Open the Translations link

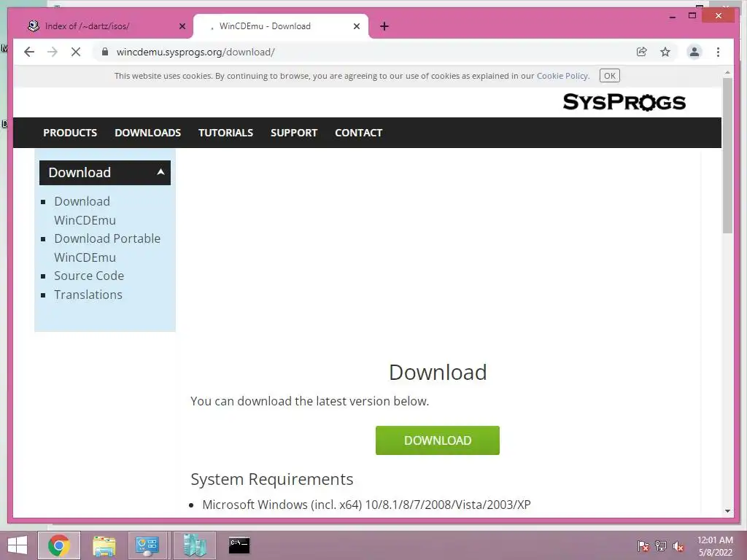(x=88, y=295)
